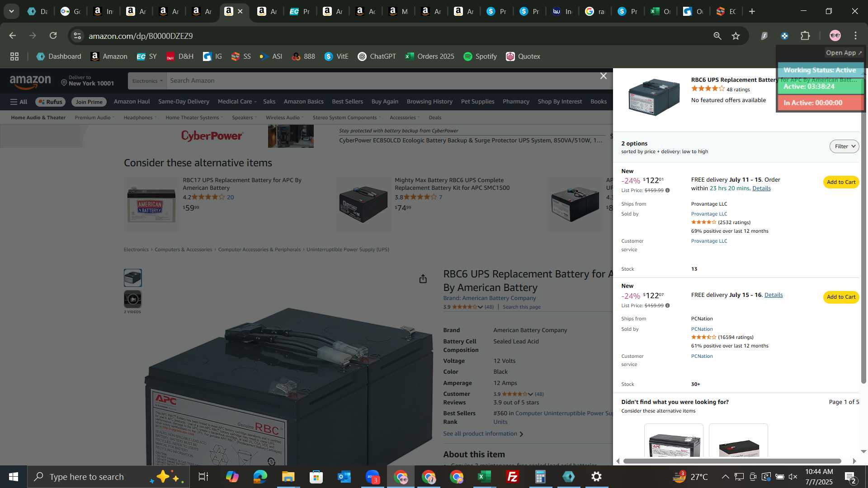The image size is (868, 488).
Task: Expand the Wireless Audio submenu
Action: pyautogui.click(x=285, y=117)
